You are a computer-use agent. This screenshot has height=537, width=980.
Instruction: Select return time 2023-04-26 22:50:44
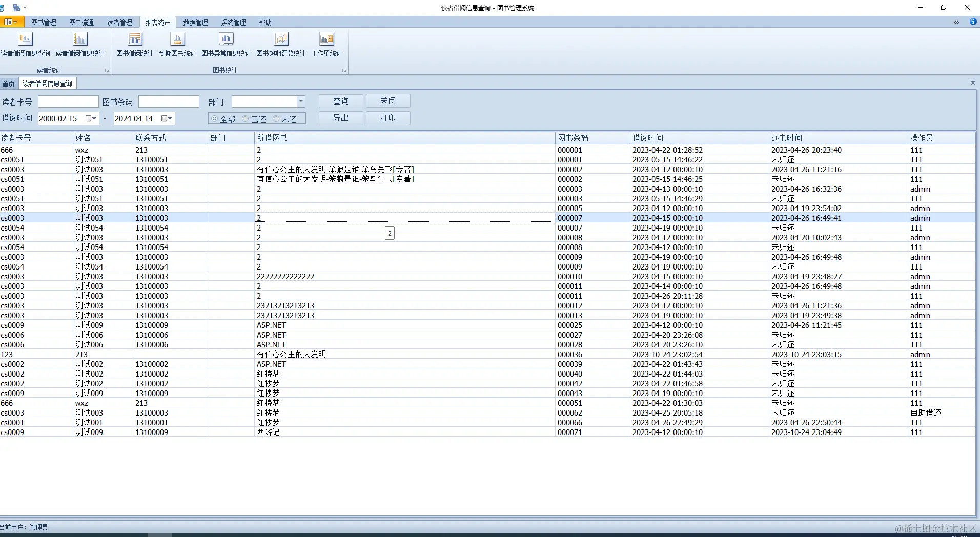point(839,422)
